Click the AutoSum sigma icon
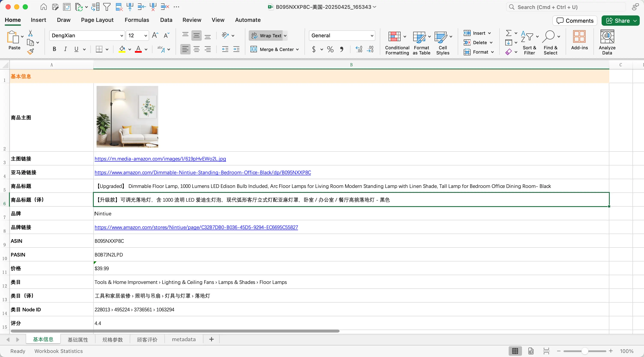Viewport: 644px width, 357px height. 508,33
